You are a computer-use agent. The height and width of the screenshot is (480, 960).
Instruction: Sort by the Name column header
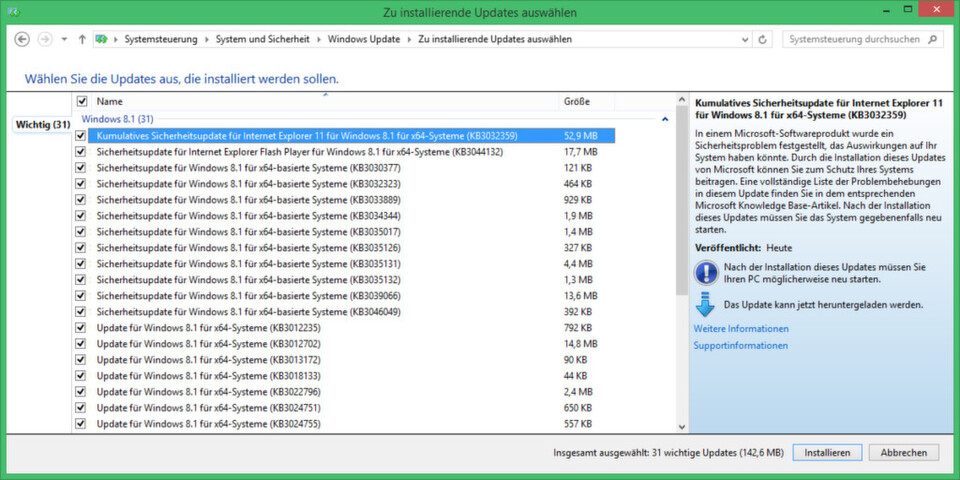324,101
